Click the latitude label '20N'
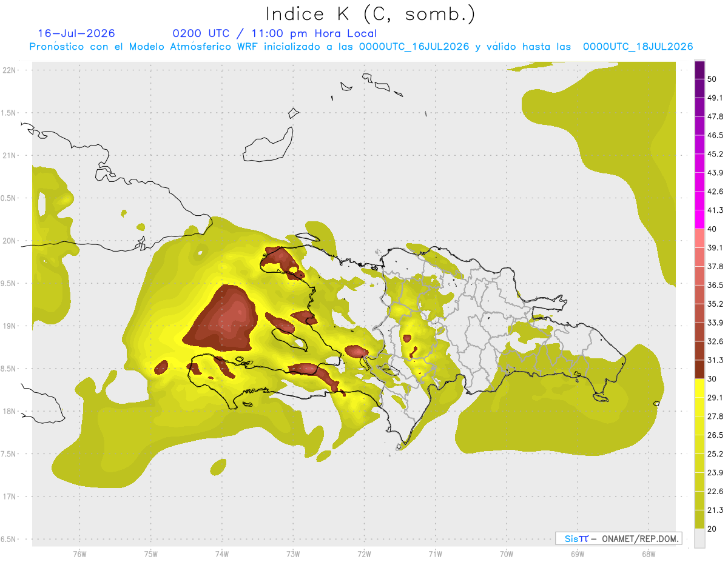This screenshot has width=728, height=562. [x=9, y=241]
